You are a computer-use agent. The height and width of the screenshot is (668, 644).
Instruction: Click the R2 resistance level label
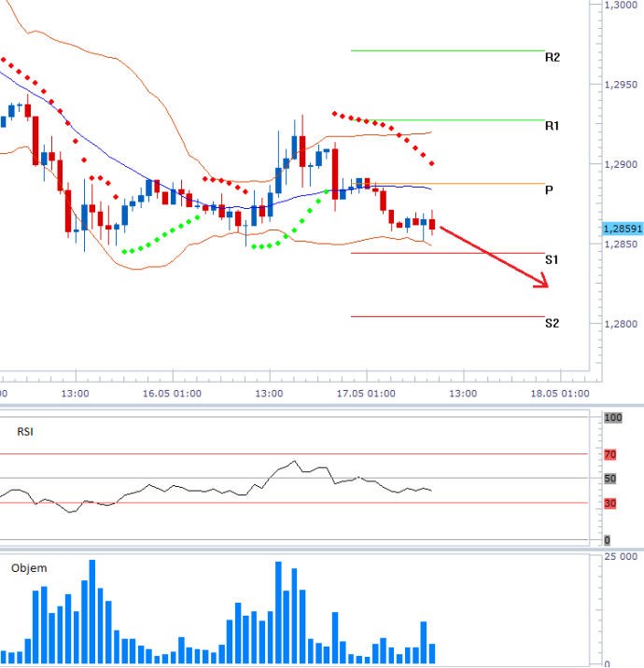pos(553,58)
